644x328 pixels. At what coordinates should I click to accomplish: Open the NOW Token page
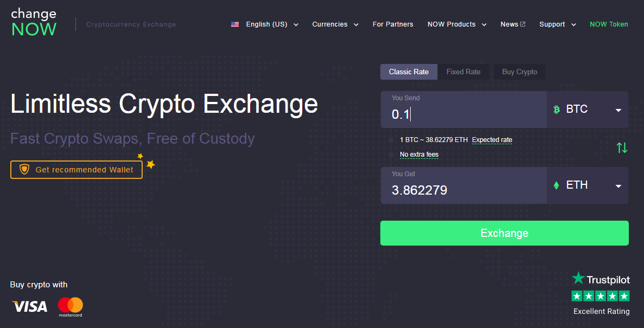point(609,24)
